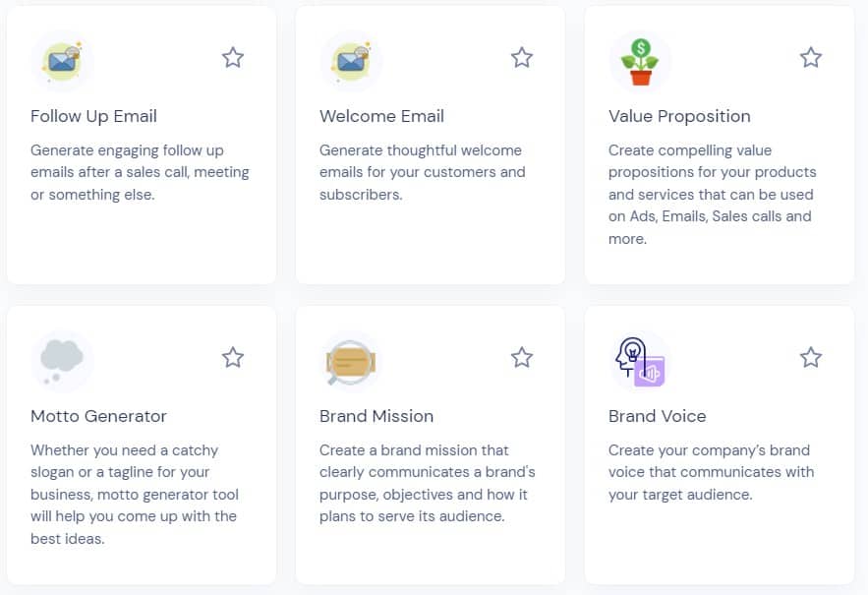Select the Value Proposition heading
This screenshot has height=595, width=868.
point(679,116)
